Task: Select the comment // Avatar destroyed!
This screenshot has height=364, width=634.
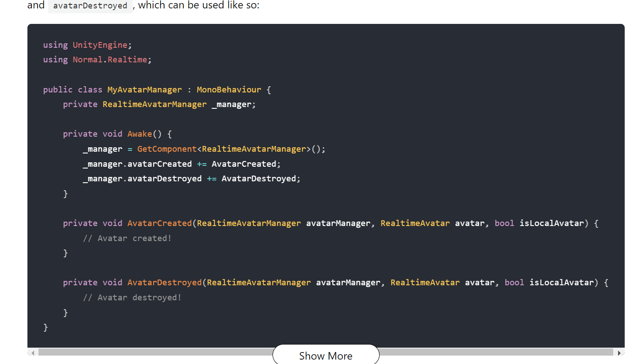Action: pos(132,297)
